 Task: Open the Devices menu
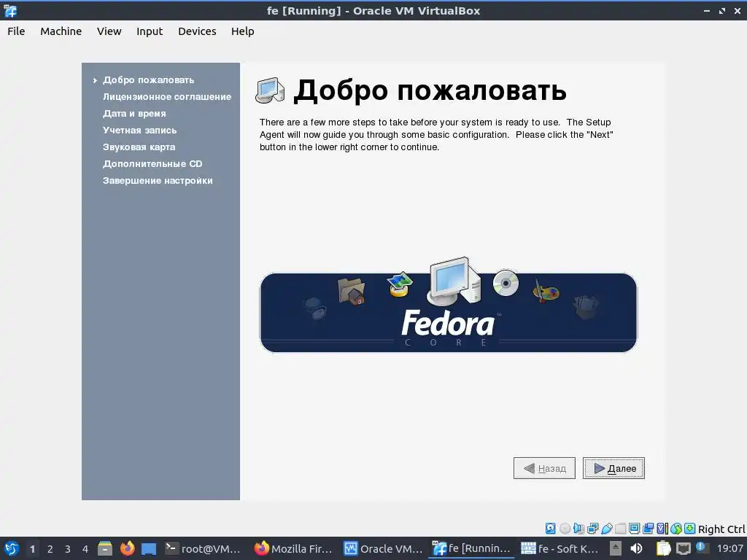click(x=197, y=31)
